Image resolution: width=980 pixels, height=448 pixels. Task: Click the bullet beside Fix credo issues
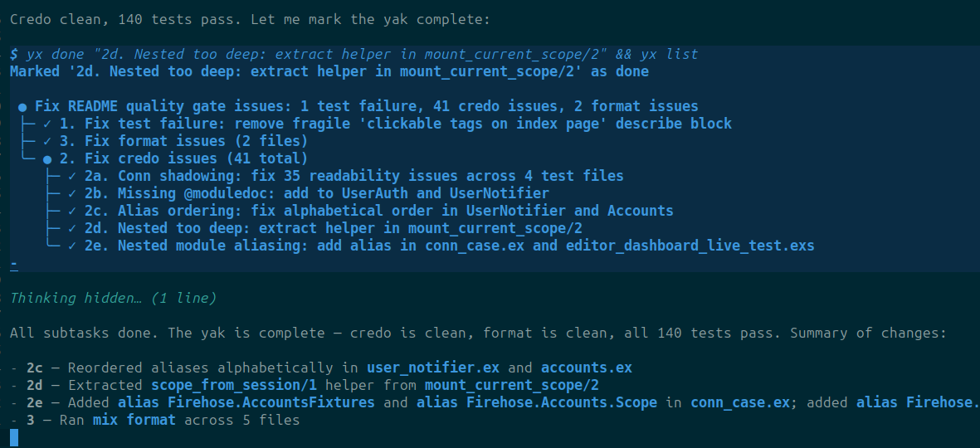pyautogui.click(x=47, y=158)
